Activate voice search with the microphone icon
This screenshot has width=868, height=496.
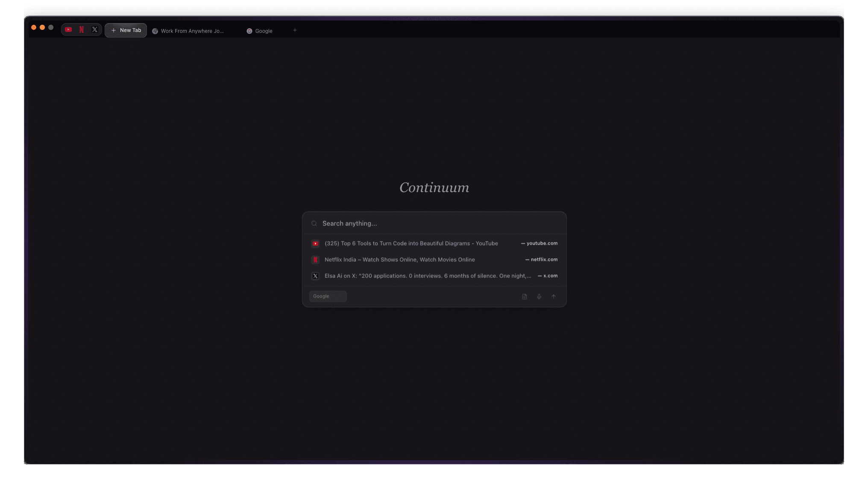point(539,296)
